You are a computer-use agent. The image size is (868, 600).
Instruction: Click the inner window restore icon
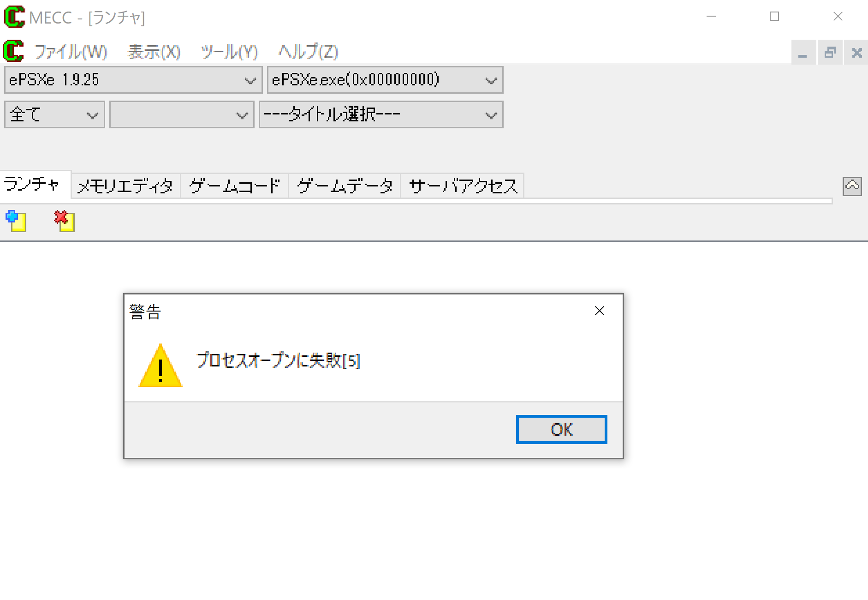click(x=830, y=52)
